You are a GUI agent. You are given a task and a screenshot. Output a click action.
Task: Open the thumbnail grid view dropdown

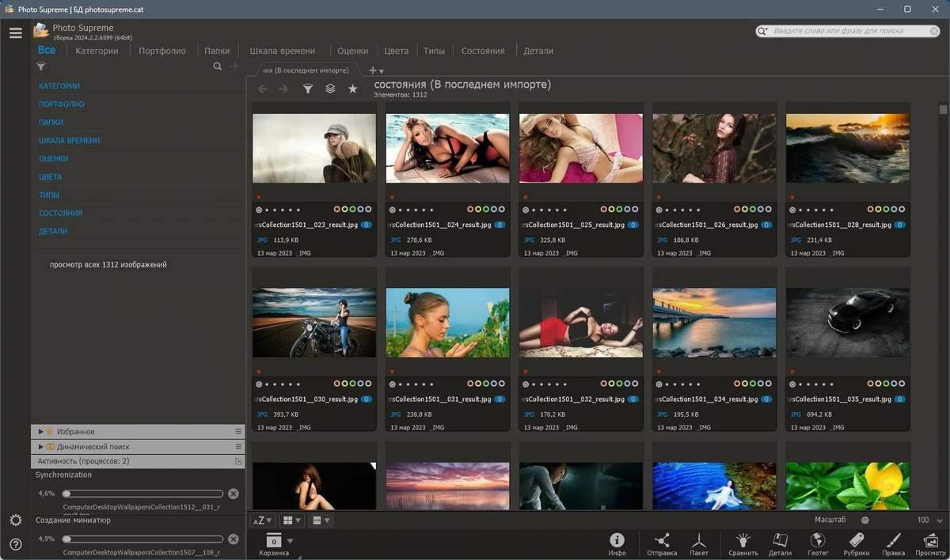(292, 520)
